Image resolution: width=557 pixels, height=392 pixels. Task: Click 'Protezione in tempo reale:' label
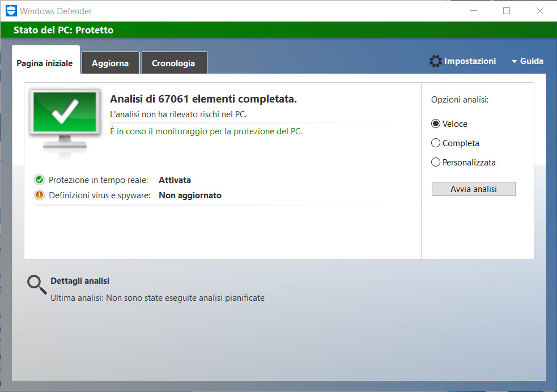99,180
